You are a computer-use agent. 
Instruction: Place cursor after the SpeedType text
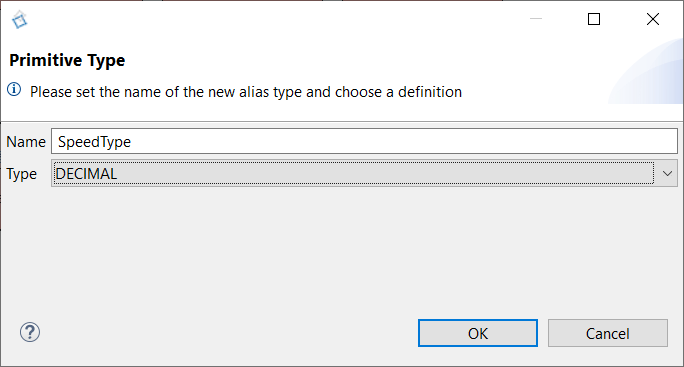132,142
